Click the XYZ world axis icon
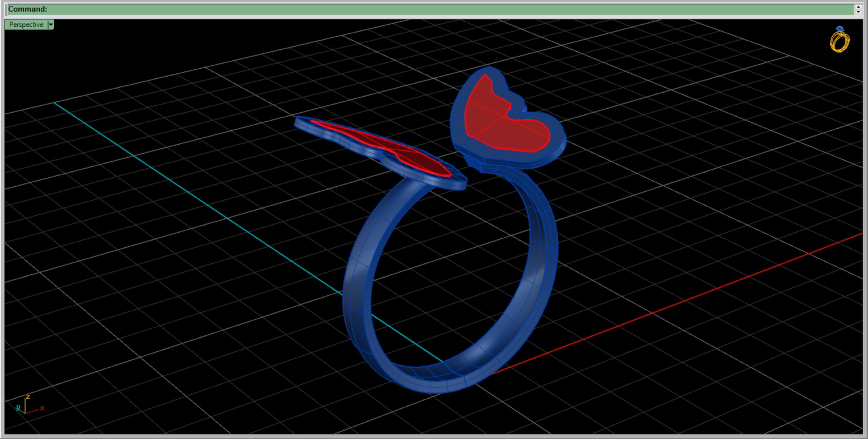The height and width of the screenshot is (439, 868). tap(29, 405)
